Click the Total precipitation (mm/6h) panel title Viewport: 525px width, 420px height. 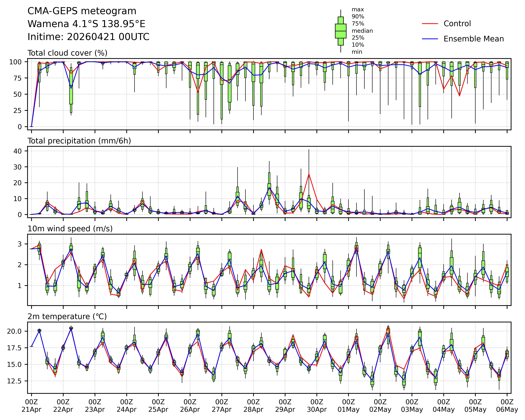[x=79, y=141]
